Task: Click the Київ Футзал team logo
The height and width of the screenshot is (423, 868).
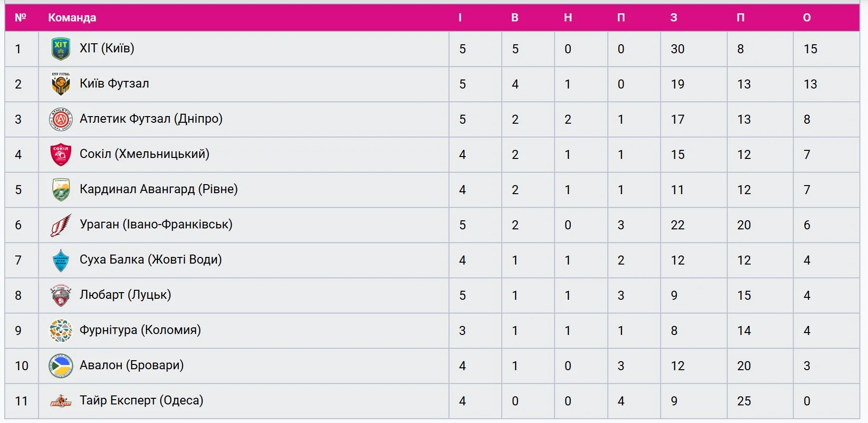Action: (61, 84)
